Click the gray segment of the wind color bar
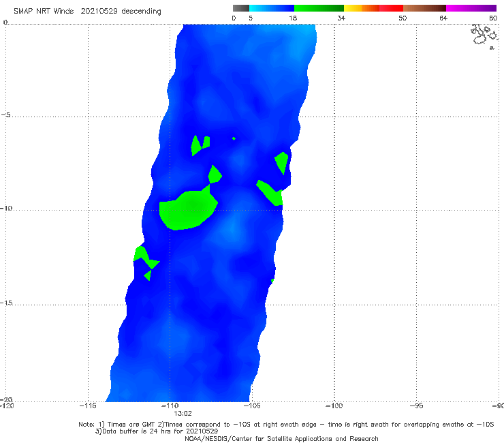The width and height of the screenshot is (504, 443). pyautogui.click(x=240, y=8)
